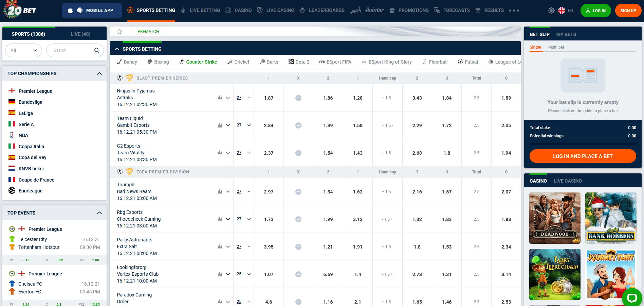Expand G2 Esports match details chevron

[x=228, y=153]
